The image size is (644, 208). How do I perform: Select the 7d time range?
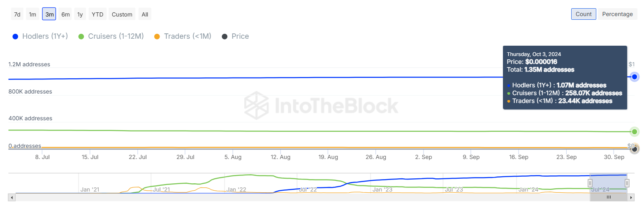[x=17, y=14]
